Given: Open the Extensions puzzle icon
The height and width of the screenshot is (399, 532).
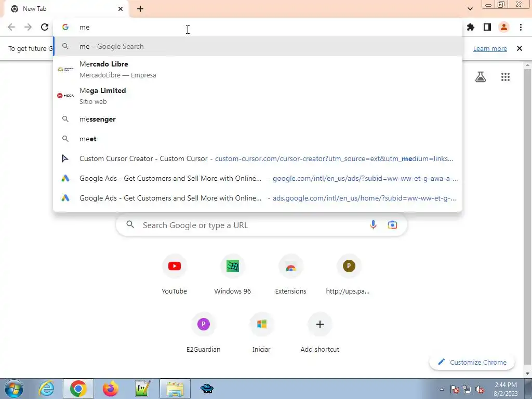Looking at the screenshot, I should (x=471, y=27).
